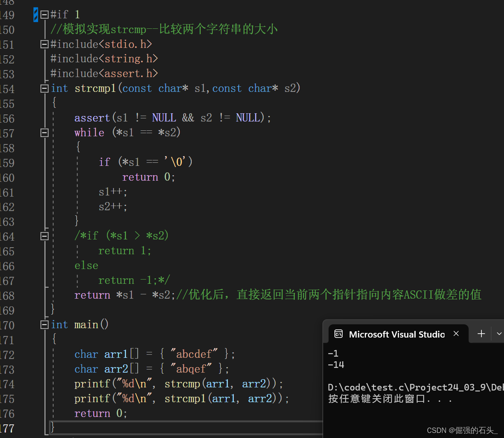The height and width of the screenshot is (438, 504).
Task: Collapse the folded block at line 164
Action: click(44, 236)
